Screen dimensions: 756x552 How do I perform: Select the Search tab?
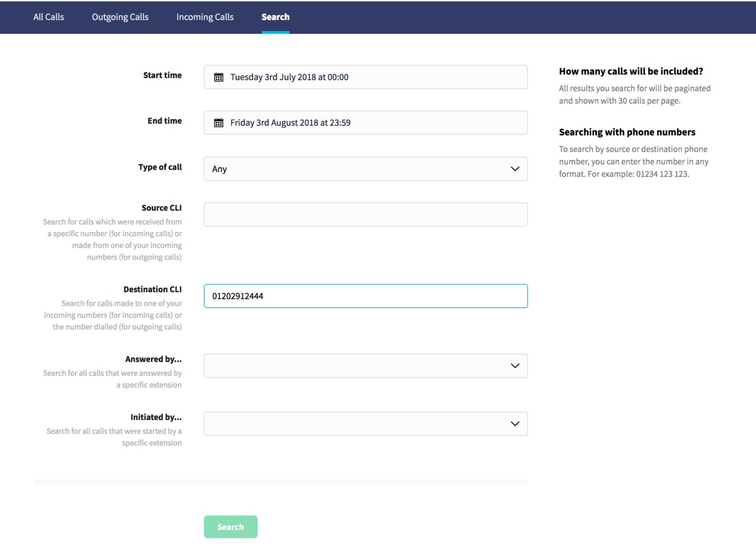coord(275,17)
